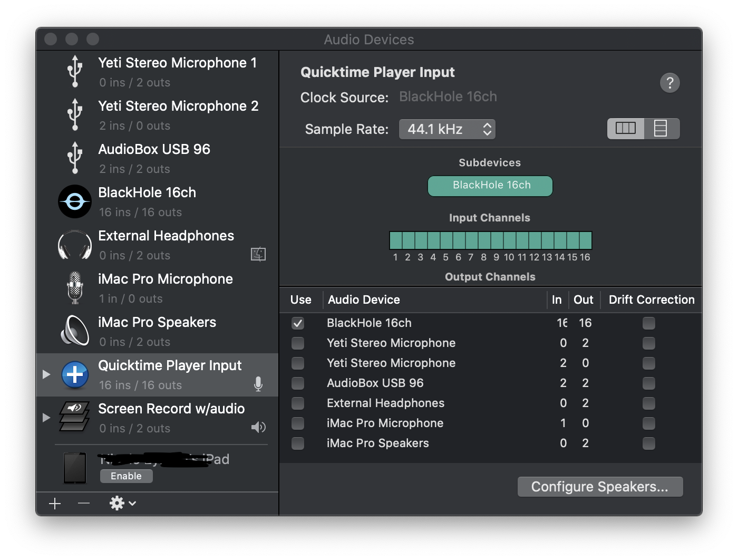
Task: Click the iMac Pro Speakers icon
Action: click(x=75, y=331)
